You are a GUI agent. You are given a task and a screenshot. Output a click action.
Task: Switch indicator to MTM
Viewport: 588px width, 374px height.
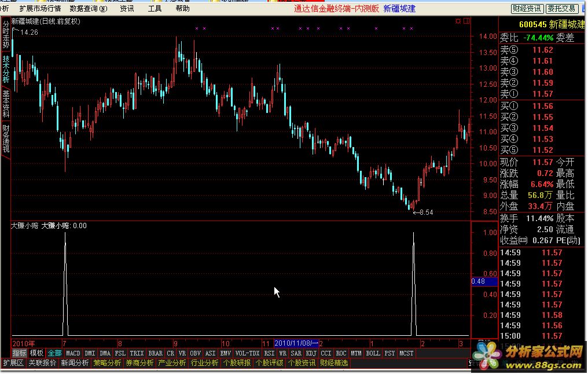pos(356,353)
